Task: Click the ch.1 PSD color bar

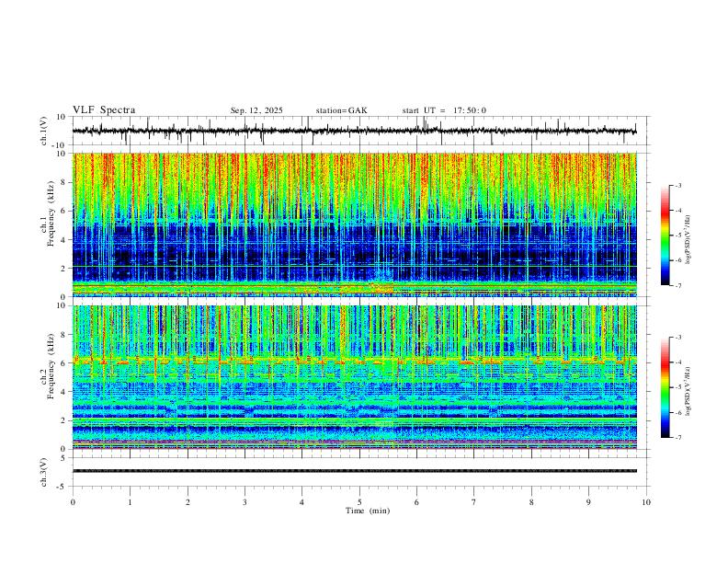Action: (x=665, y=236)
